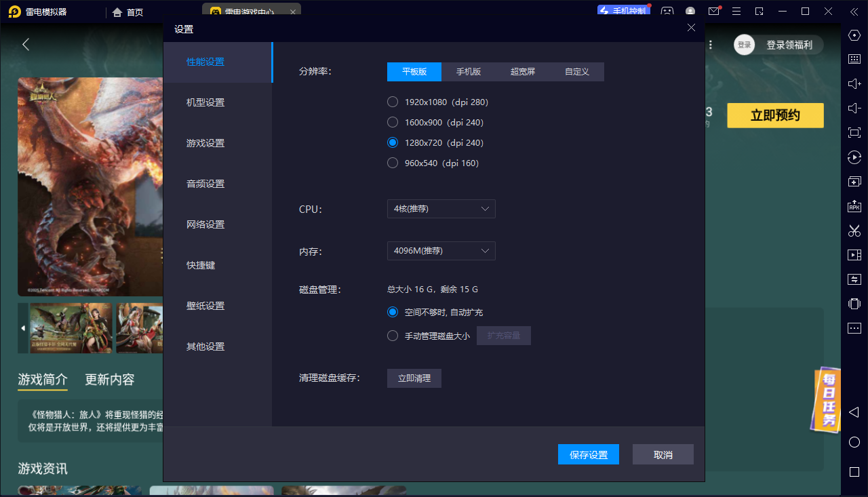The image size is (868, 497).
Task: Tap the Android home circle button
Action: click(x=854, y=442)
